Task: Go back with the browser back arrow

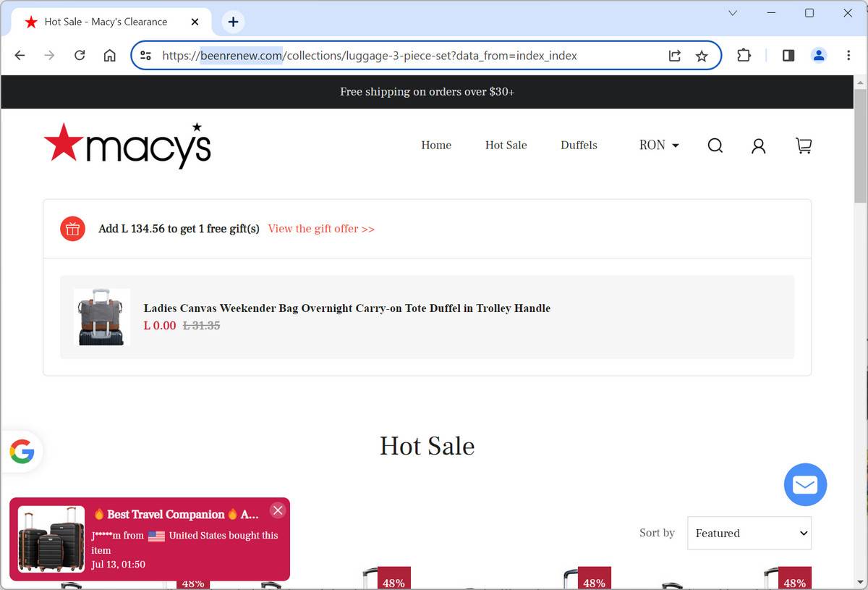Action: point(20,56)
